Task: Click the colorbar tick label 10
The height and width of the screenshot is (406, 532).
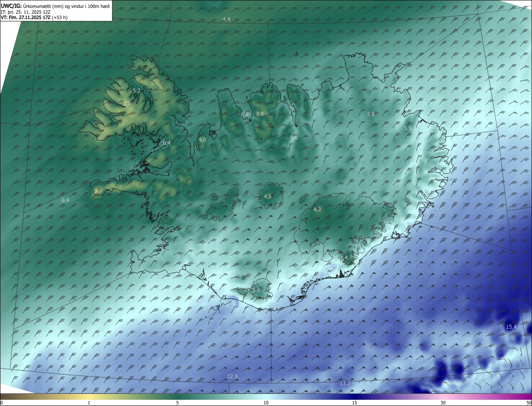Action: (x=266, y=403)
